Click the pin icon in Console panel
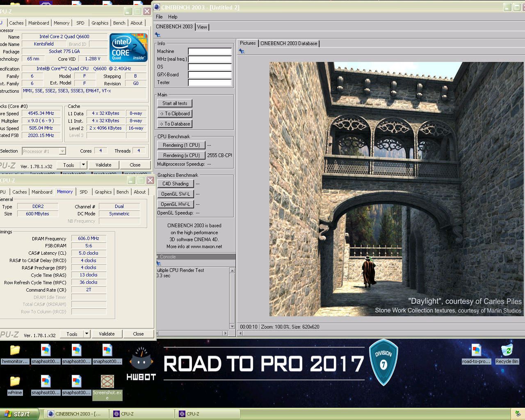Image resolution: width=525 pixels, height=420 pixels. [159, 263]
